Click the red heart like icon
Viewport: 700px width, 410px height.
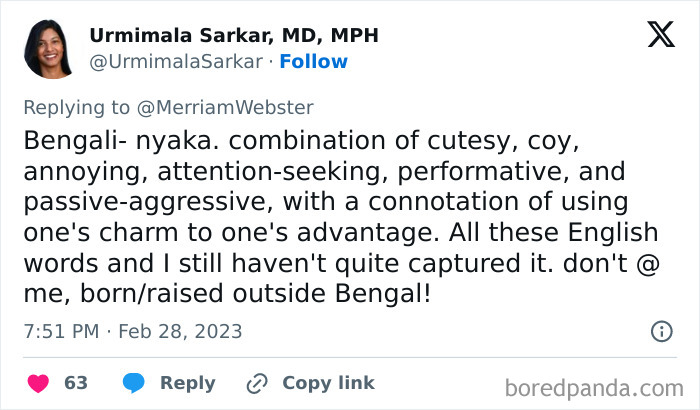pyautogui.click(x=37, y=383)
